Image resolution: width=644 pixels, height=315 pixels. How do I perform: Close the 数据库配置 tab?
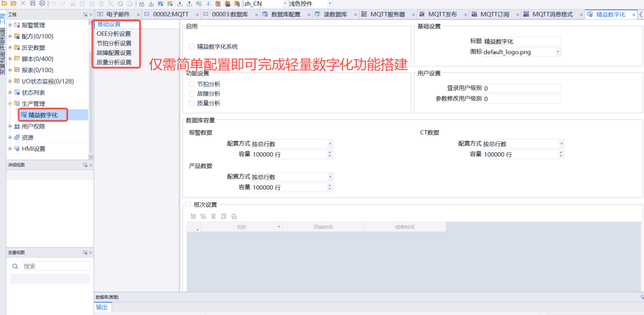click(309, 14)
